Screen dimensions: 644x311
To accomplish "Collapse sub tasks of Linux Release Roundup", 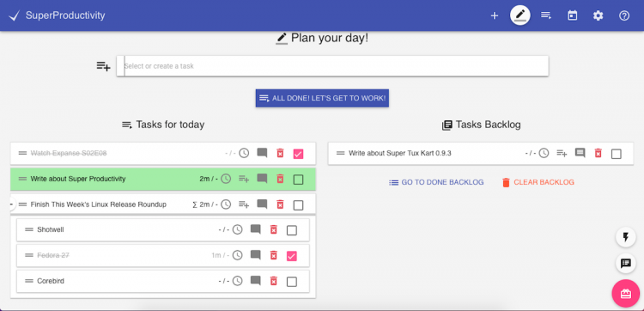I will [x=12, y=204].
